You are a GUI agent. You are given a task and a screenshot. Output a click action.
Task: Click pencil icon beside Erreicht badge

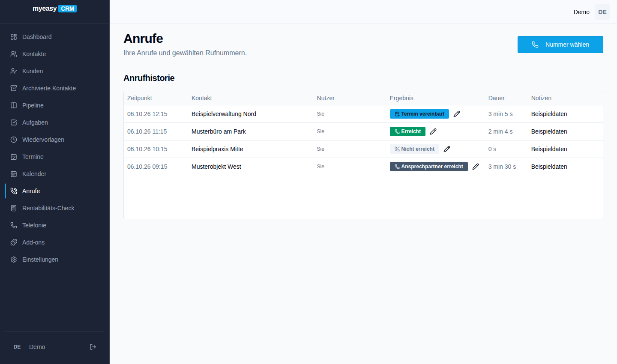click(x=433, y=131)
